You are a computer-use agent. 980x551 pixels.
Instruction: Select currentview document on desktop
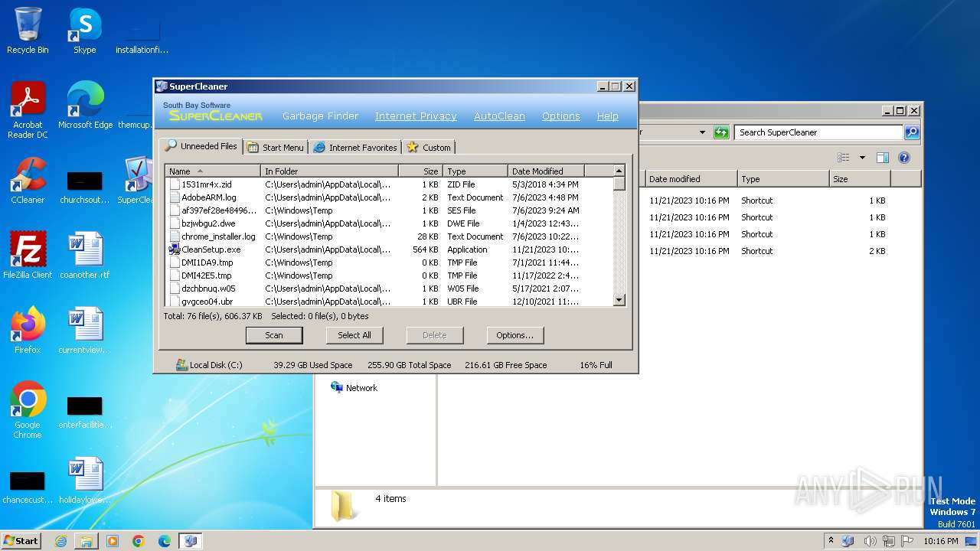pyautogui.click(x=84, y=331)
